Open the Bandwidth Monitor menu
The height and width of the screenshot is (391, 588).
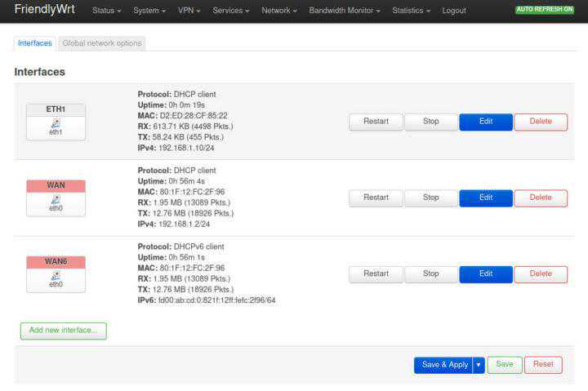[345, 11]
